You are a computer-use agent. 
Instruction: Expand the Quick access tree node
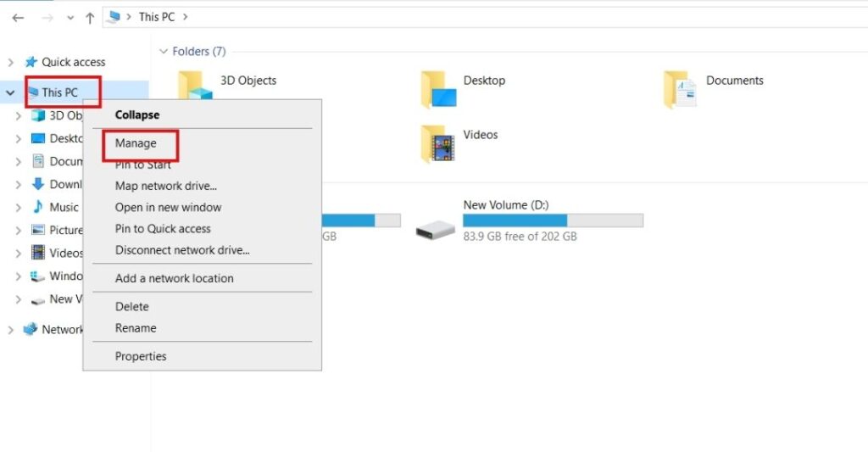(x=10, y=62)
